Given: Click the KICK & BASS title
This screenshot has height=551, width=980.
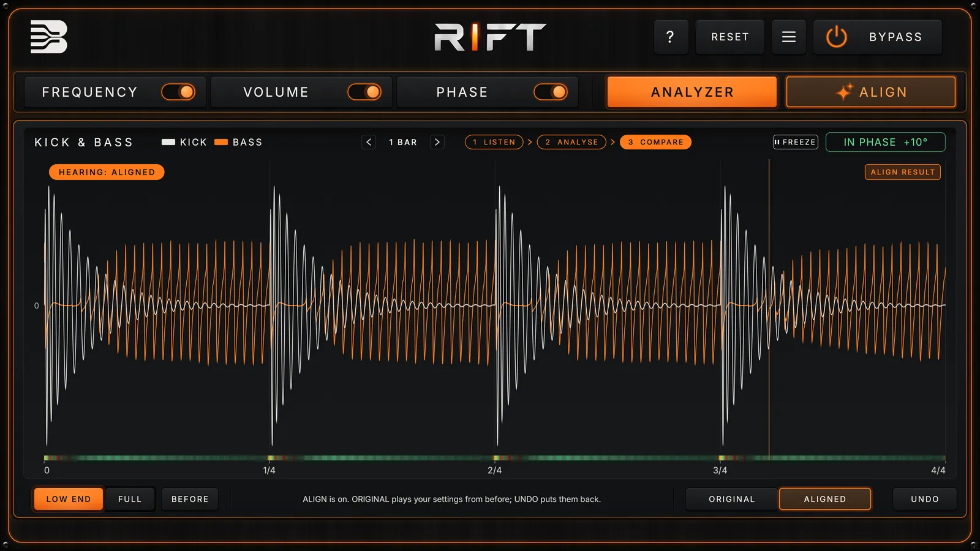Looking at the screenshot, I should [x=84, y=142].
